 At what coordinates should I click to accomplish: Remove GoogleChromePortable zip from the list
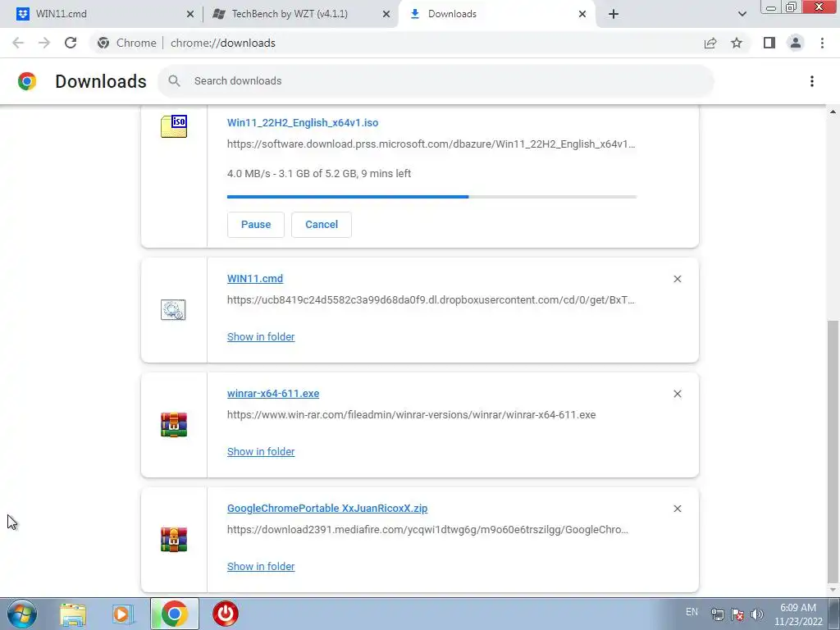[x=677, y=509]
